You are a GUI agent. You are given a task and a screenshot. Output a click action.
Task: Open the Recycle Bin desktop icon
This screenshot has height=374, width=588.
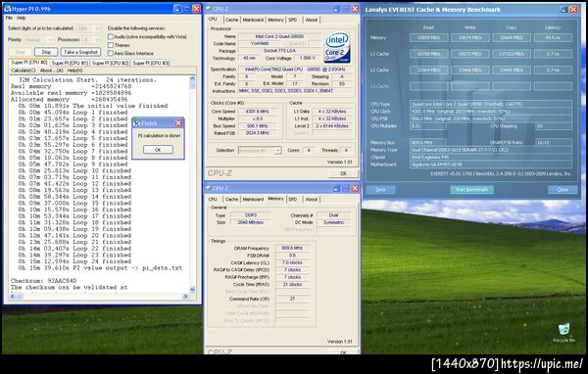[563, 333]
